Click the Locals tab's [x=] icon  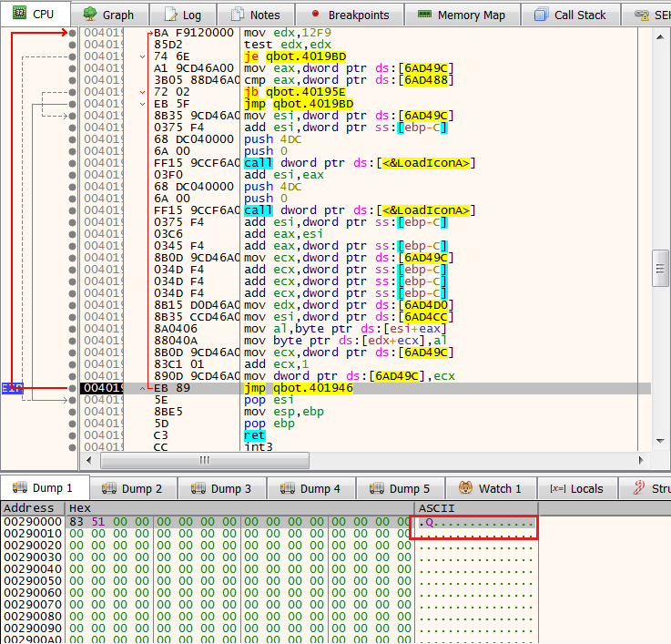[x=557, y=488]
